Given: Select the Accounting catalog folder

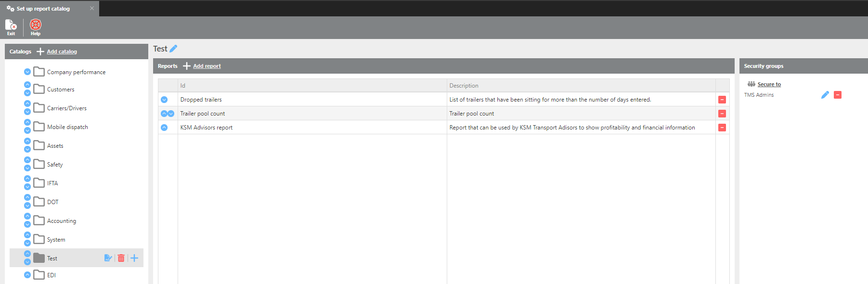Looking at the screenshot, I should [61, 221].
